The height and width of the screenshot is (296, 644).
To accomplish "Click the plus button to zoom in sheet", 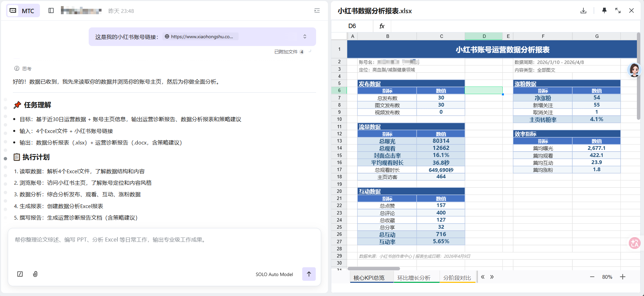I will [x=623, y=277].
